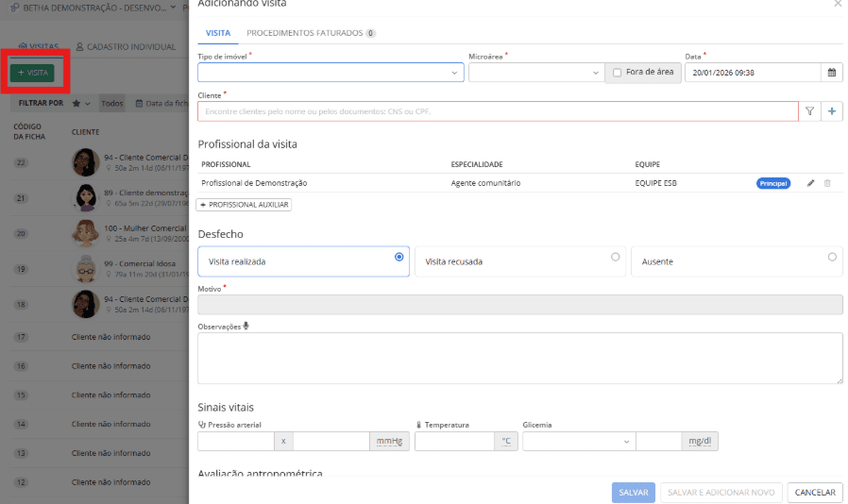Click the client filter funnel icon
The height and width of the screenshot is (504, 848).
(x=809, y=111)
